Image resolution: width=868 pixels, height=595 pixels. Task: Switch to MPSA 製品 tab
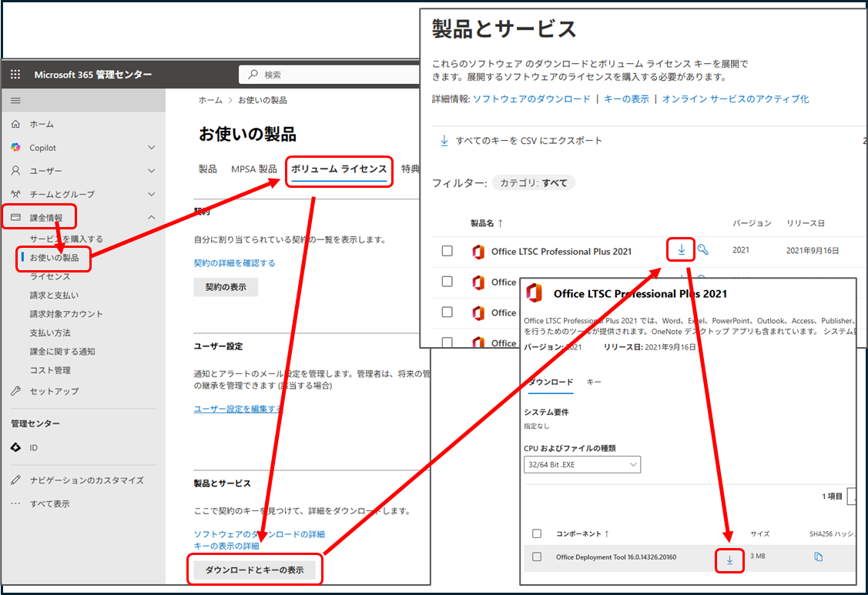pyautogui.click(x=254, y=169)
